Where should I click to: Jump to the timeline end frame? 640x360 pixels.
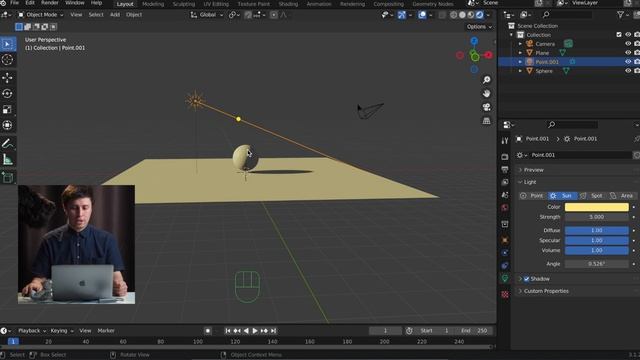[x=273, y=331]
